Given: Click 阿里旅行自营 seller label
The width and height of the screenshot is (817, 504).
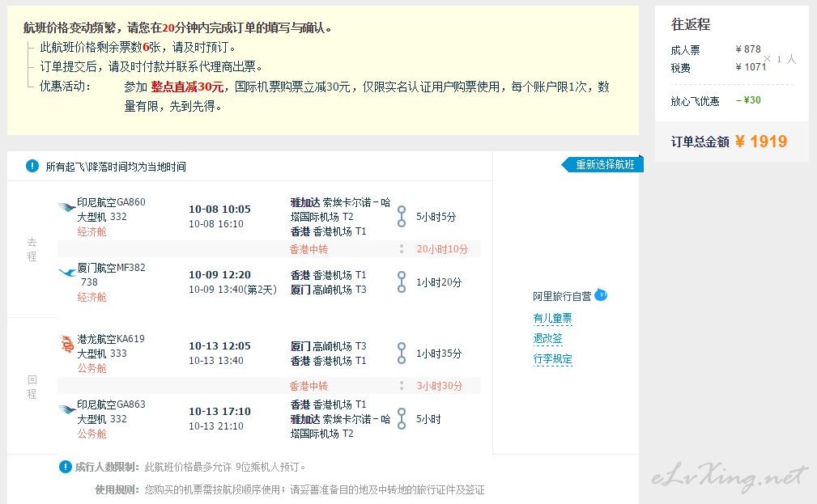Looking at the screenshot, I should click(x=562, y=296).
